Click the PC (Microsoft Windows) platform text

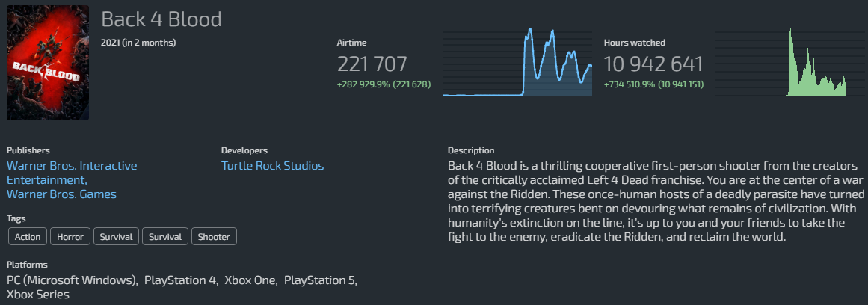click(x=73, y=280)
